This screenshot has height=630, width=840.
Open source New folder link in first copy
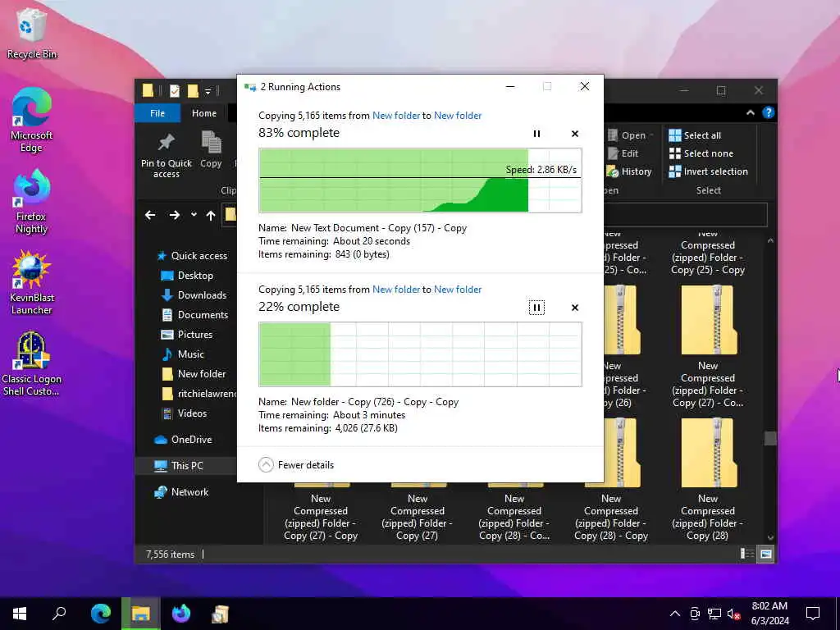tap(396, 116)
